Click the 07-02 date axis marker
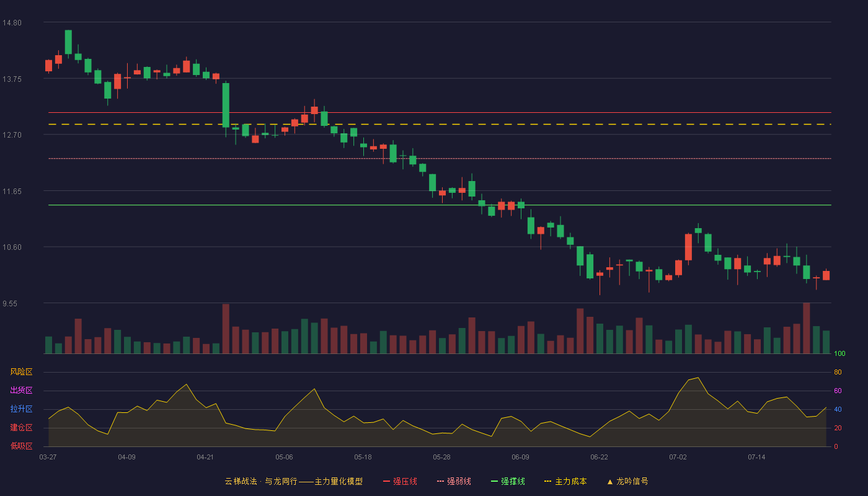 pos(678,457)
